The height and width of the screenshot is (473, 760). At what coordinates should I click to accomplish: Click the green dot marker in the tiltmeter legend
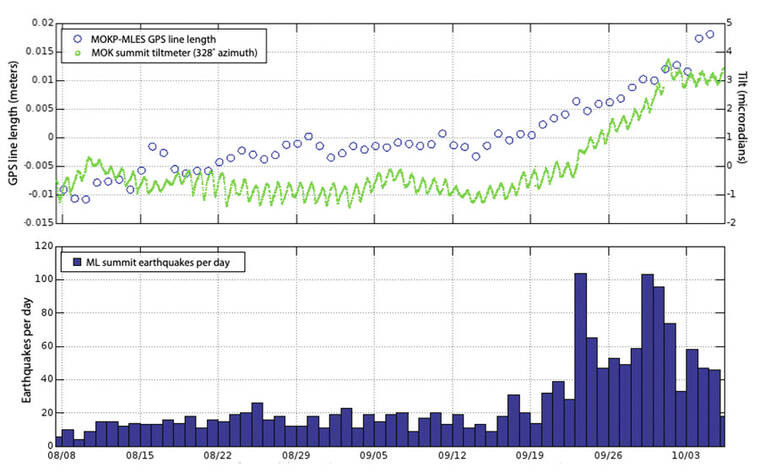tap(78, 53)
